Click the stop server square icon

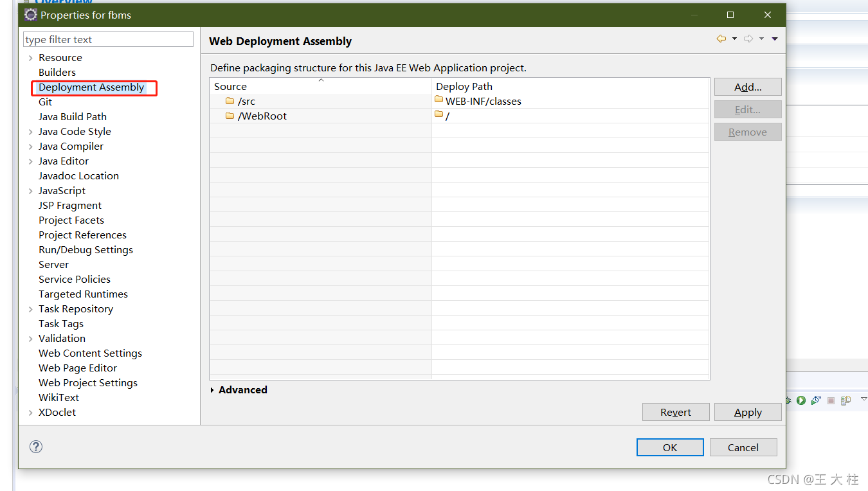[831, 400]
